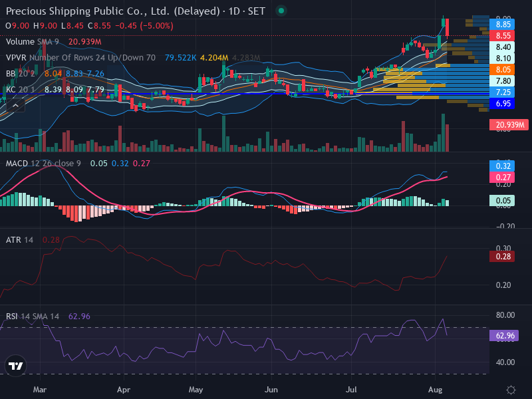The image size is (532, 399).
Task: Click the orange 8.05 BB basis price tag
Action: point(503,70)
